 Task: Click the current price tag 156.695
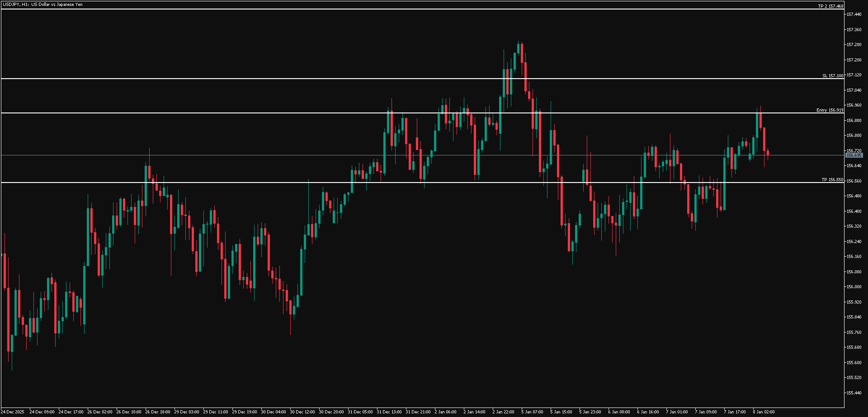[x=854, y=155]
